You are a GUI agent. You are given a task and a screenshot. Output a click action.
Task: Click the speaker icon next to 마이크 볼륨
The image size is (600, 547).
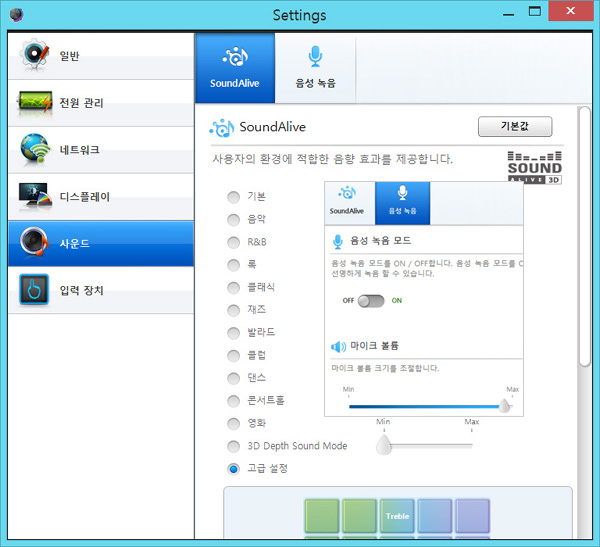click(338, 347)
